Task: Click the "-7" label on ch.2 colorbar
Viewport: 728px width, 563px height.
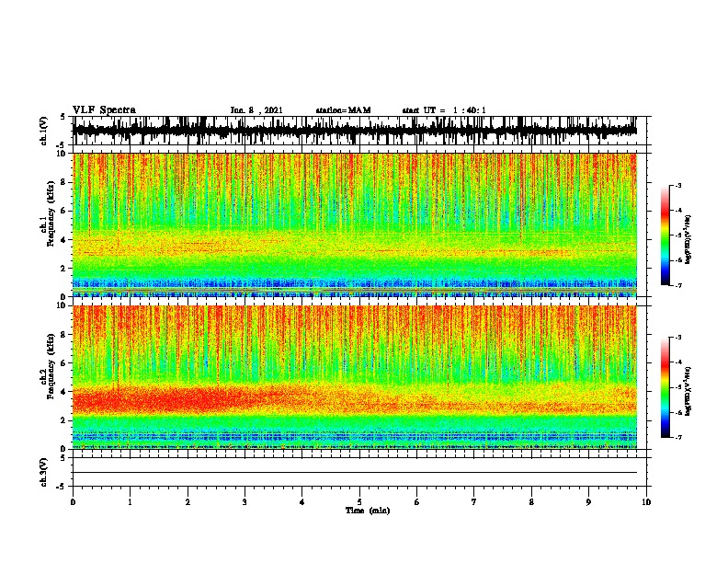Action: (x=678, y=437)
